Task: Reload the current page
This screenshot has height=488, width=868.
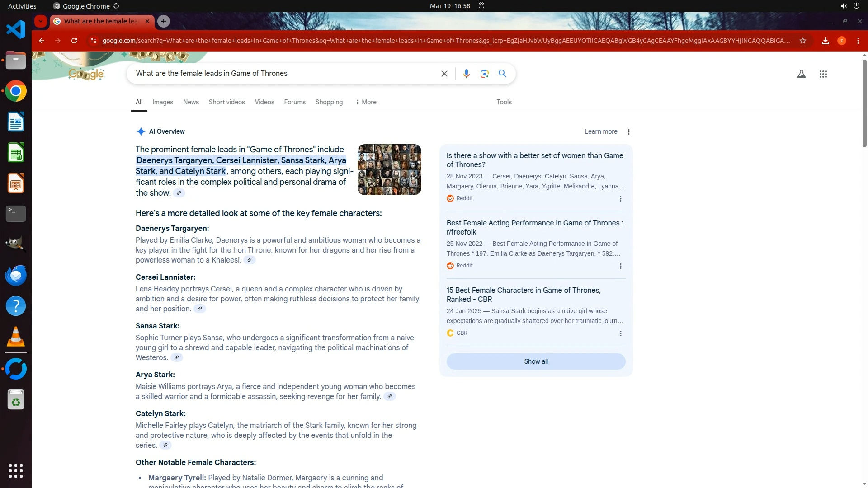Action: point(74,41)
